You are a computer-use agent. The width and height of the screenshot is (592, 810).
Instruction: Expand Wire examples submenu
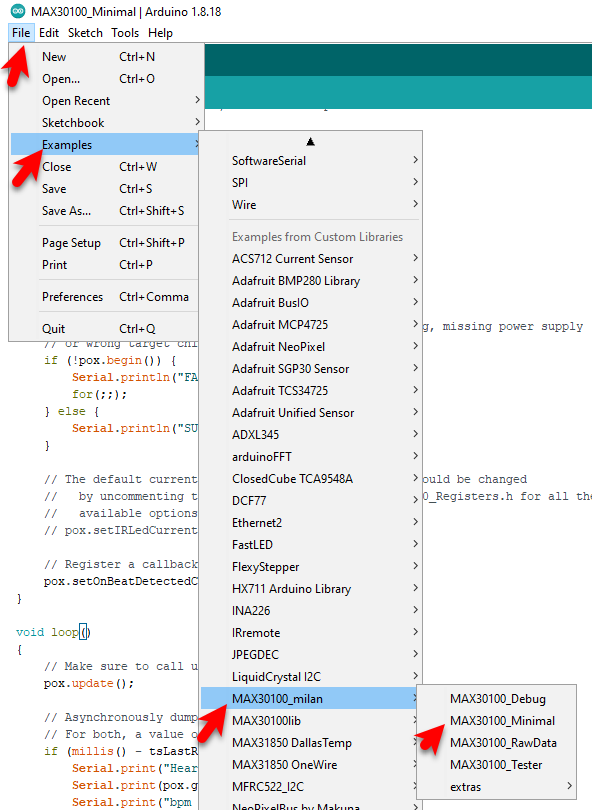tap(310, 205)
